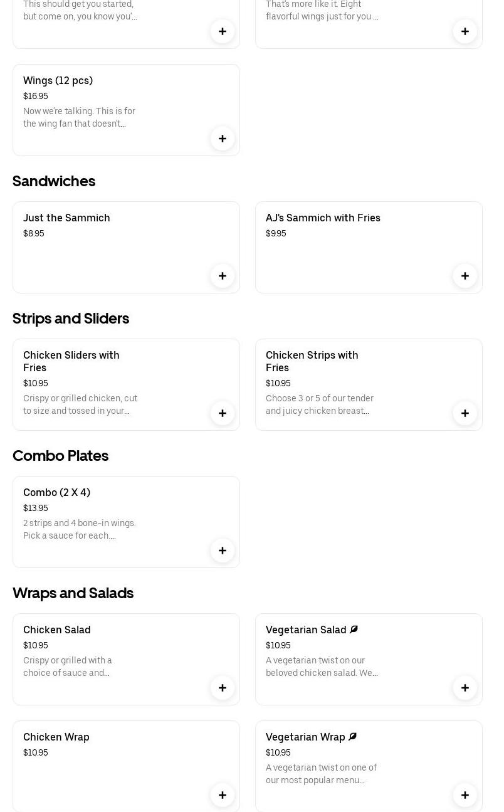Add Chicken Sliders with Fries
Screen dimensions: 504x812
pos(223,413)
